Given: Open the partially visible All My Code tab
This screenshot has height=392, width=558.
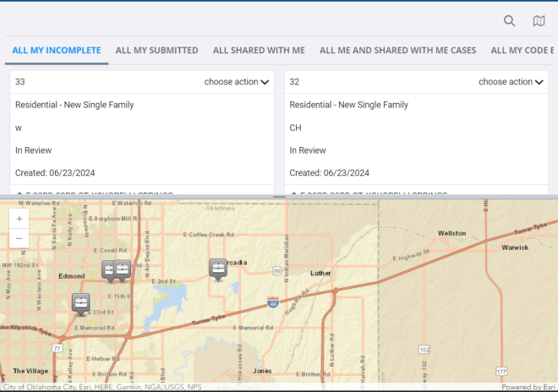Looking at the screenshot, I should click(522, 51).
